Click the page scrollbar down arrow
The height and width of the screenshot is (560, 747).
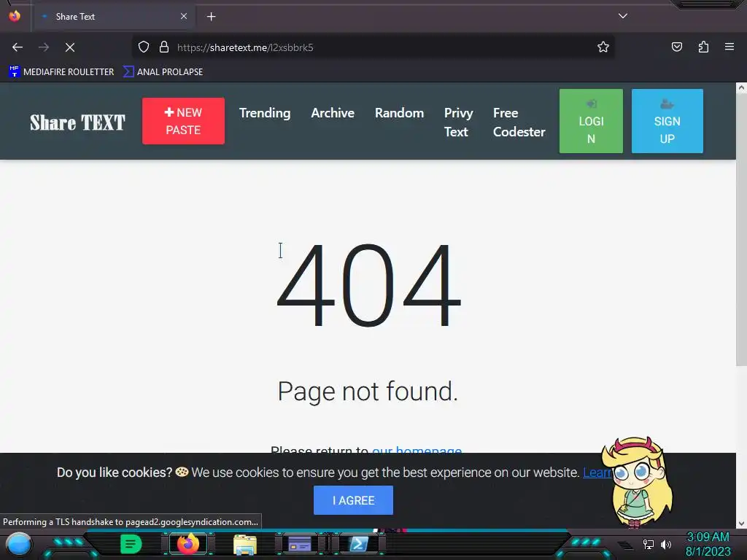[x=741, y=524]
